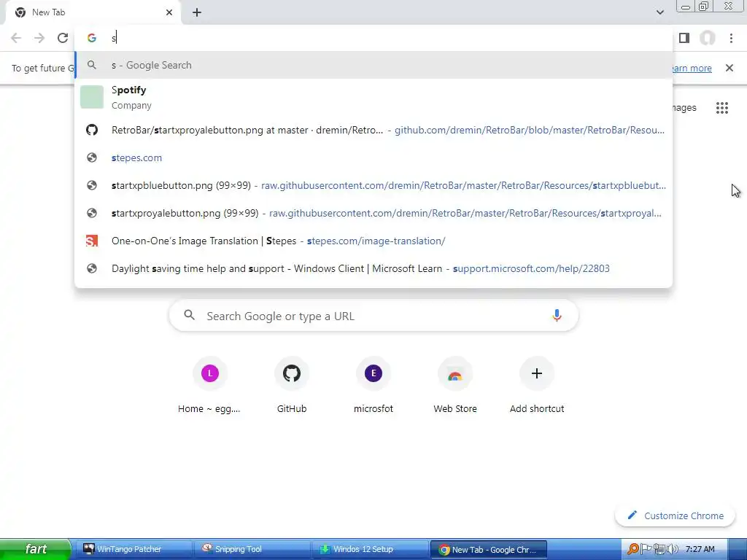Open the GitHub shortcut tile

292,386
